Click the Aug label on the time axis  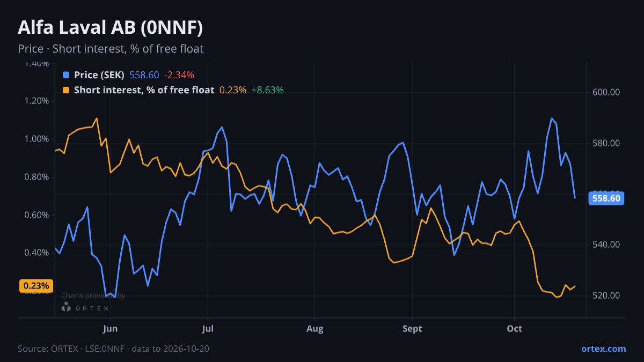tap(314, 329)
